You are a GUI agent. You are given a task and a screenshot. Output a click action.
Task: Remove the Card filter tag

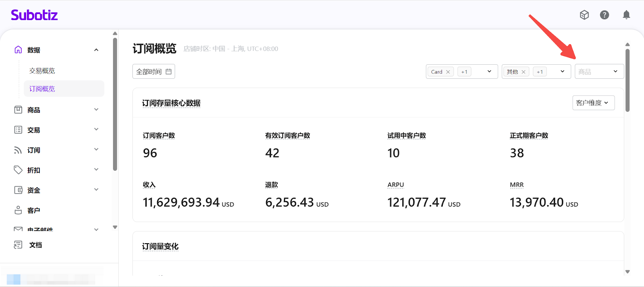[x=448, y=72]
